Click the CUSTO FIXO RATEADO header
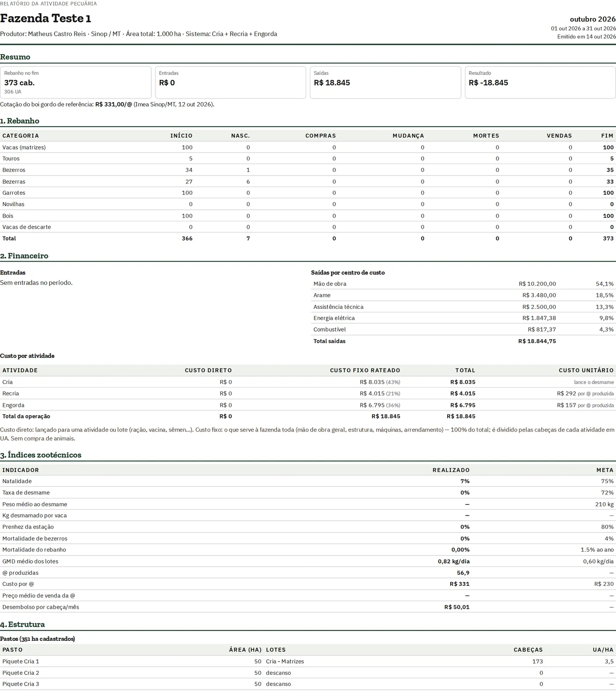Viewport: 616px width, 691px height. tap(365, 370)
